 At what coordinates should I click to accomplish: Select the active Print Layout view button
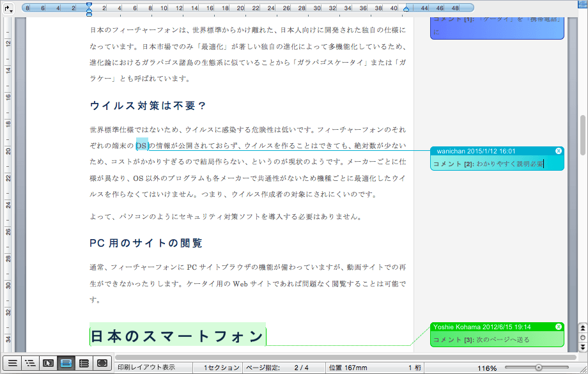coord(66,363)
